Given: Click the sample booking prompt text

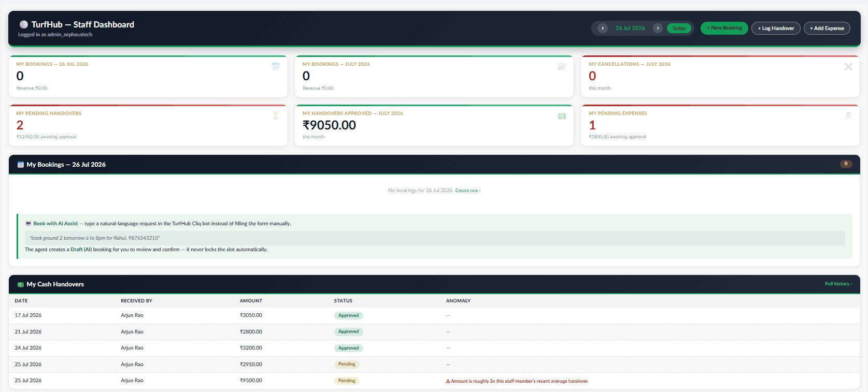Looking at the screenshot, I should (95, 238).
